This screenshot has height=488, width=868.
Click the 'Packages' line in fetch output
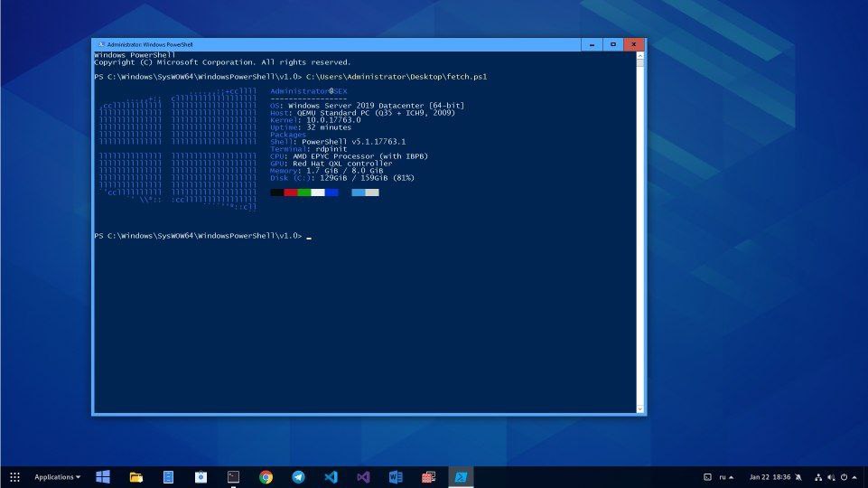288,135
